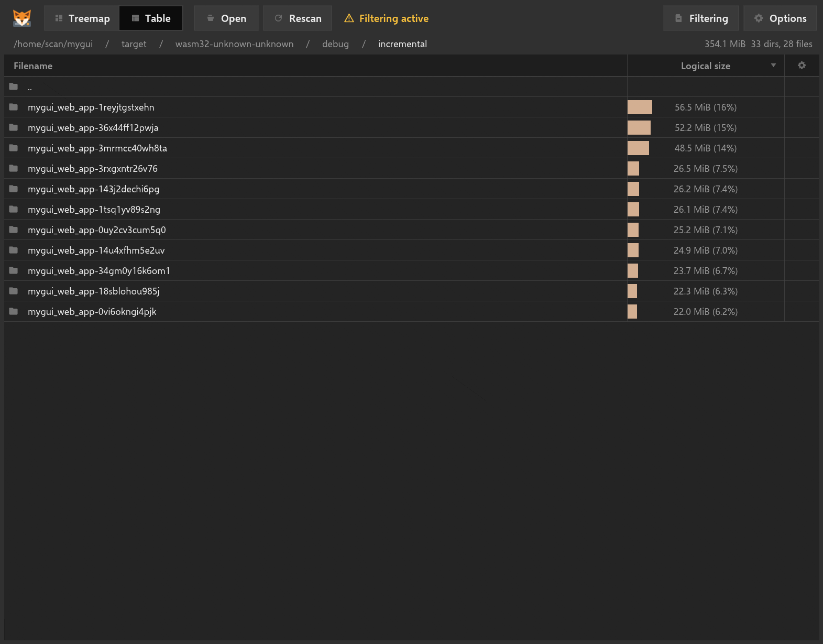The image size is (823, 644).
Task: Click folder icon for mygui_web_app-34gm0y16k6om1
Action: (14, 270)
